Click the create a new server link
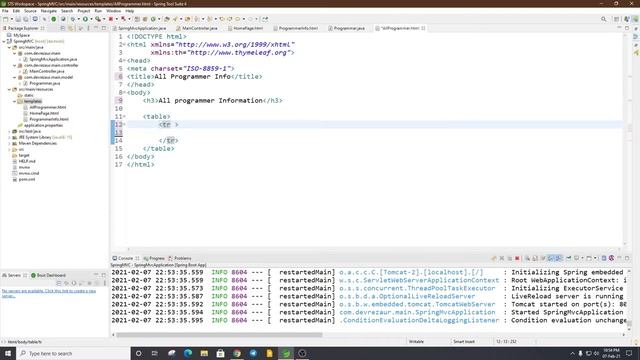This screenshot has height=360, width=640. (x=49, y=293)
